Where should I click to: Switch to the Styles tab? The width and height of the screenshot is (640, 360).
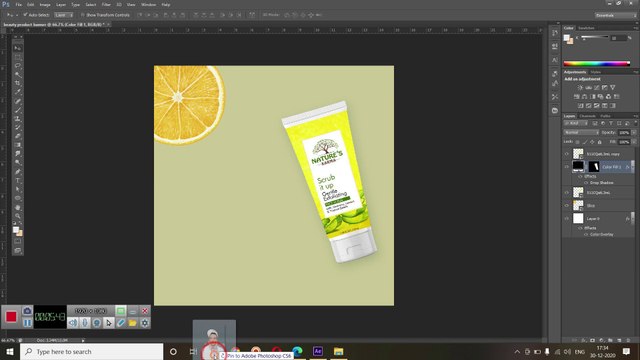596,72
